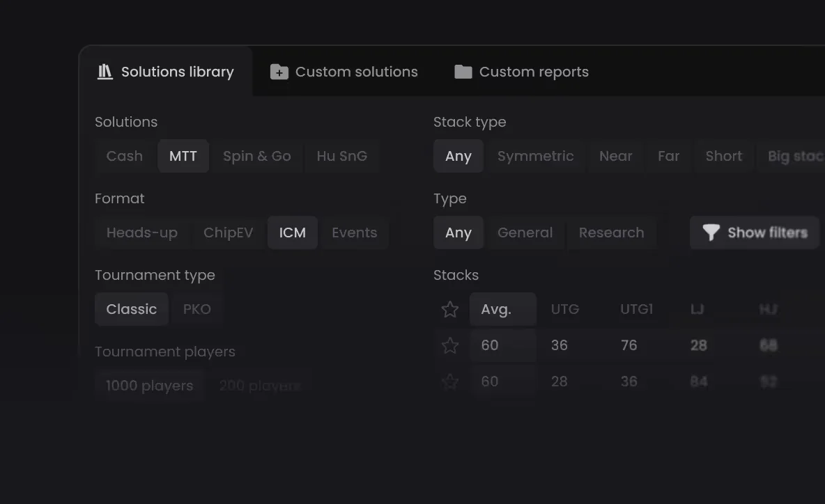
Task: Click the Avg. column header
Action: click(x=503, y=309)
